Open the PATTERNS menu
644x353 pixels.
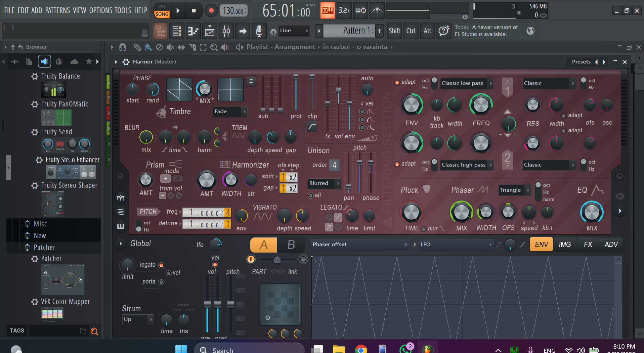tap(58, 10)
